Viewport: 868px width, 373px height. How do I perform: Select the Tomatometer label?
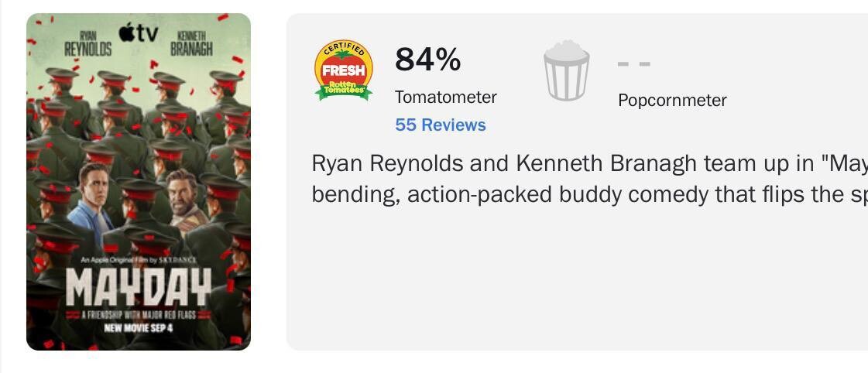pyautogui.click(x=446, y=97)
